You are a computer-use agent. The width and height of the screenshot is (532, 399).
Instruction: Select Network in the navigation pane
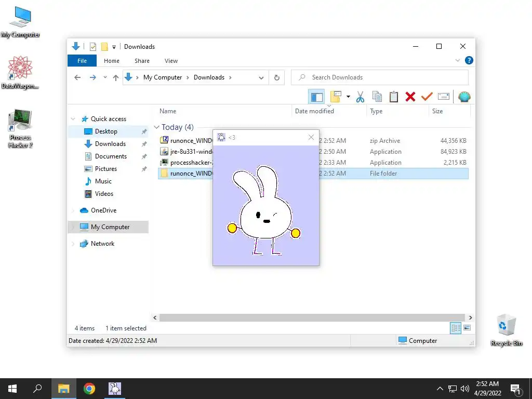point(102,244)
